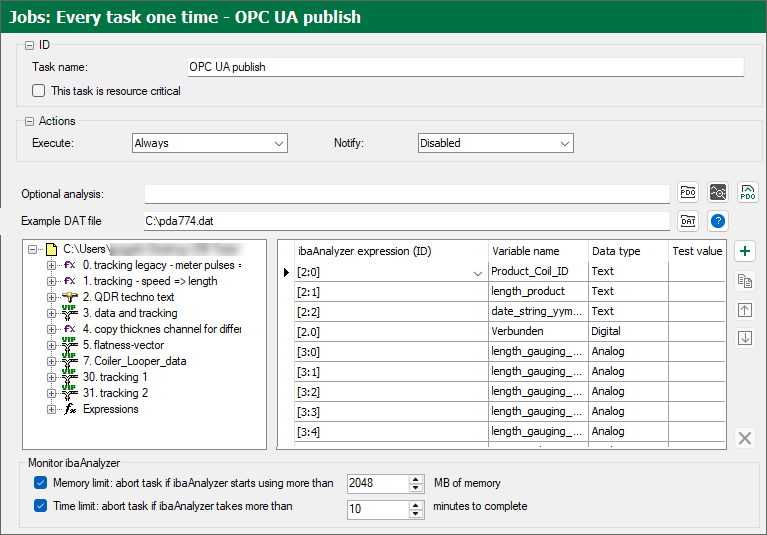Select the C:\Users folder icon
Image resolution: width=767 pixels, height=535 pixels.
51,249
